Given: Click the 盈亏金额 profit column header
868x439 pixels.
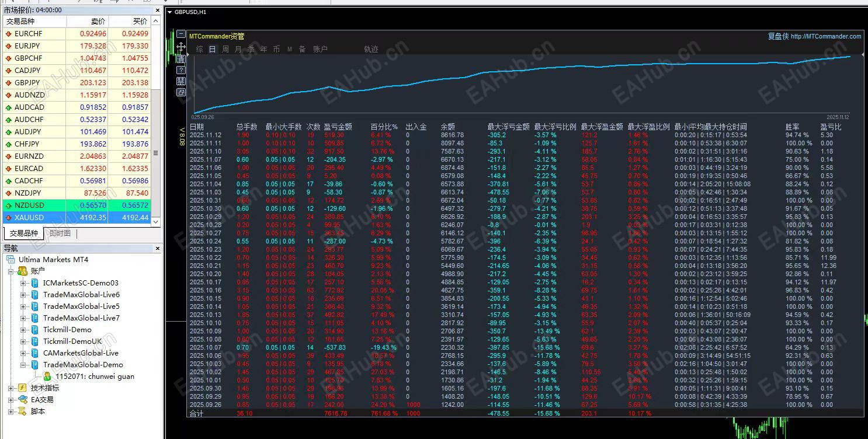Looking at the screenshot, I should [x=338, y=127].
